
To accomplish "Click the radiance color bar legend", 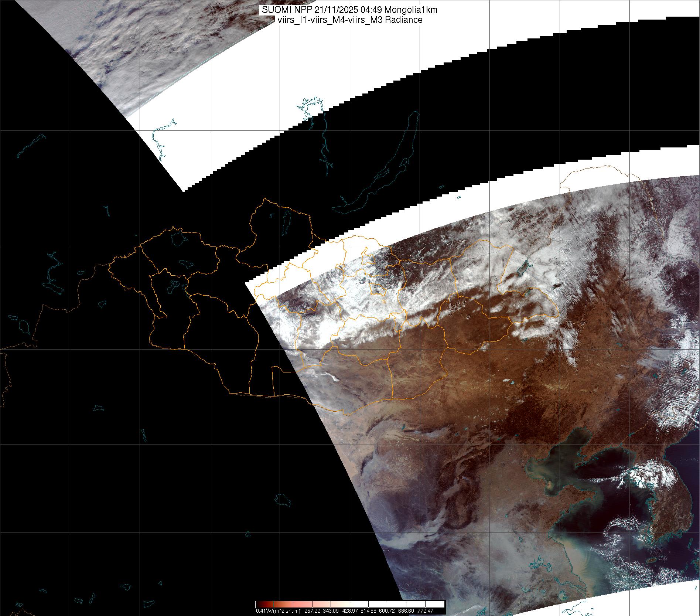I will coord(349,604).
